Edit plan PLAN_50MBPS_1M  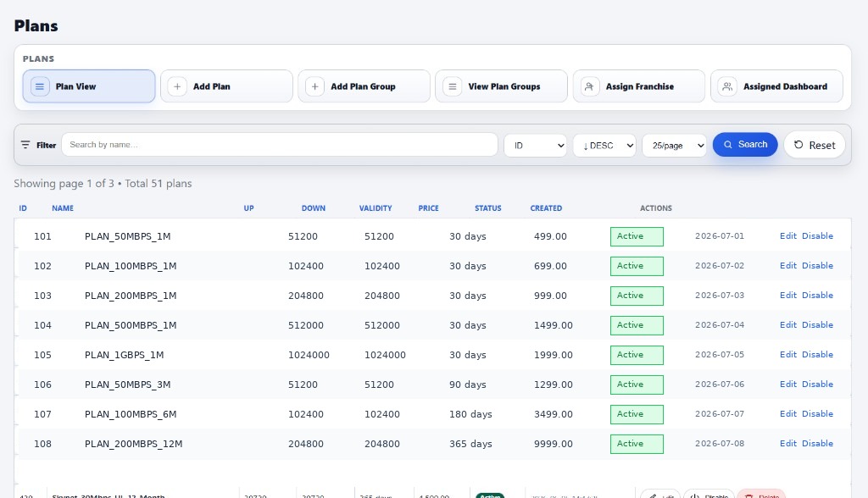pyautogui.click(x=787, y=235)
